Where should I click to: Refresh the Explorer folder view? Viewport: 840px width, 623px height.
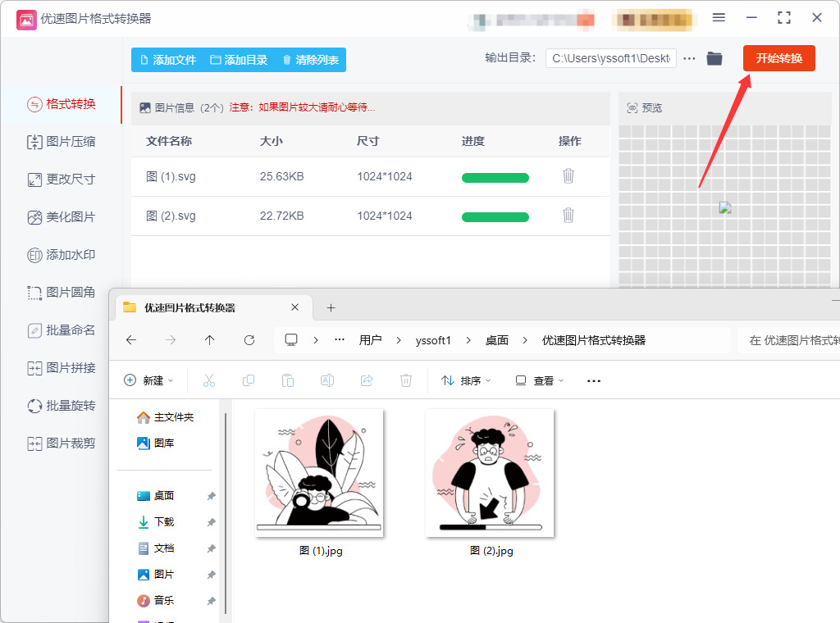pos(249,340)
